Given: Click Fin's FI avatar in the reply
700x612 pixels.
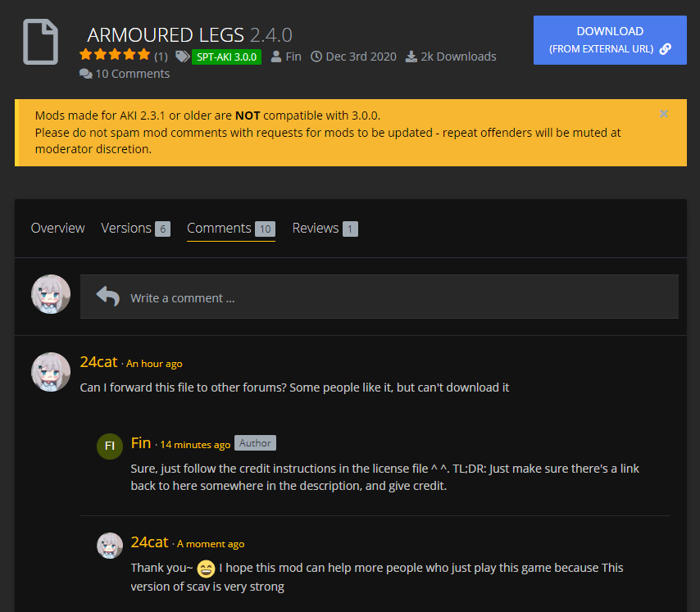Looking at the screenshot, I should click(110, 446).
